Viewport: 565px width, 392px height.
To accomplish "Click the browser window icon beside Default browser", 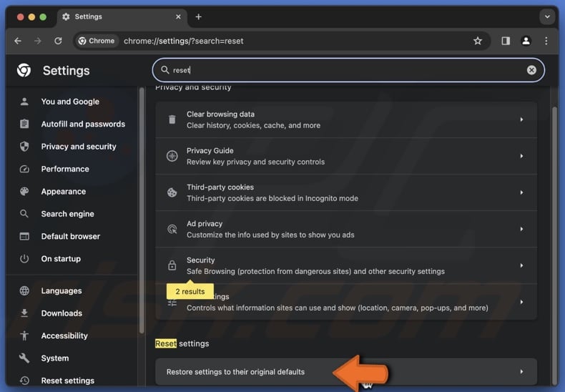I will click(x=24, y=236).
